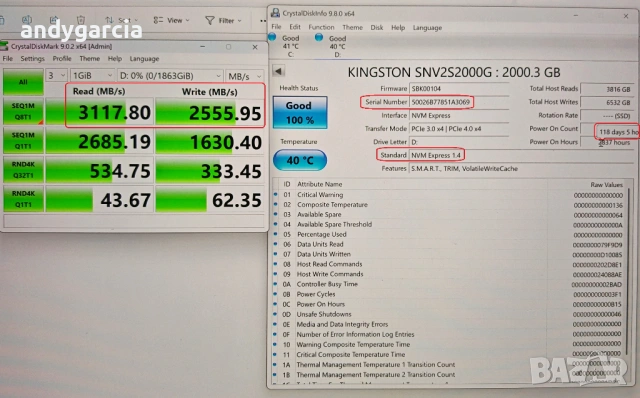The height and width of the screenshot is (398, 640).
Task: Select the Data Units Written row
Action: 449,254
